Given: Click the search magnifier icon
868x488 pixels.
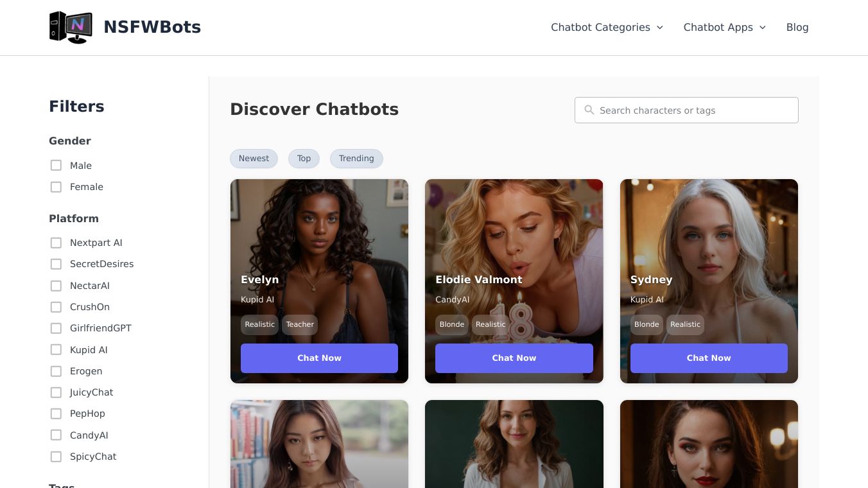Looking at the screenshot, I should tap(589, 110).
